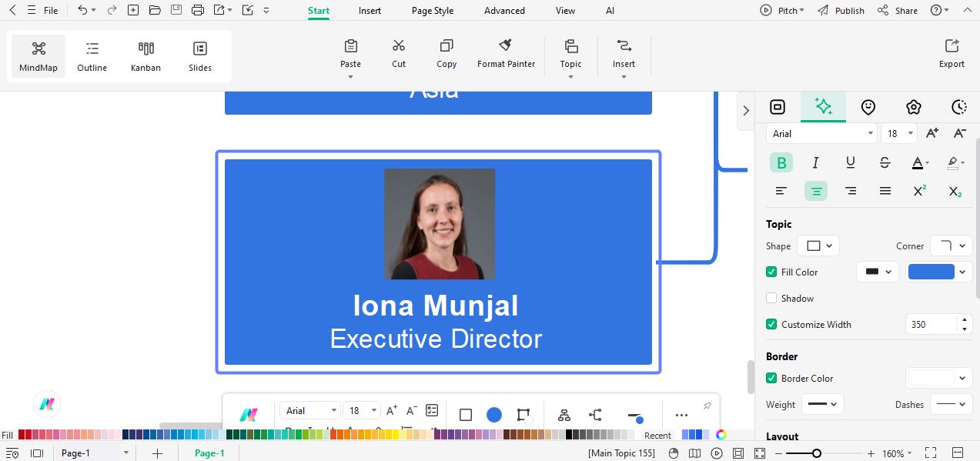980x461 pixels.
Task: Click the Topic icon in the ribbon
Action: click(571, 46)
